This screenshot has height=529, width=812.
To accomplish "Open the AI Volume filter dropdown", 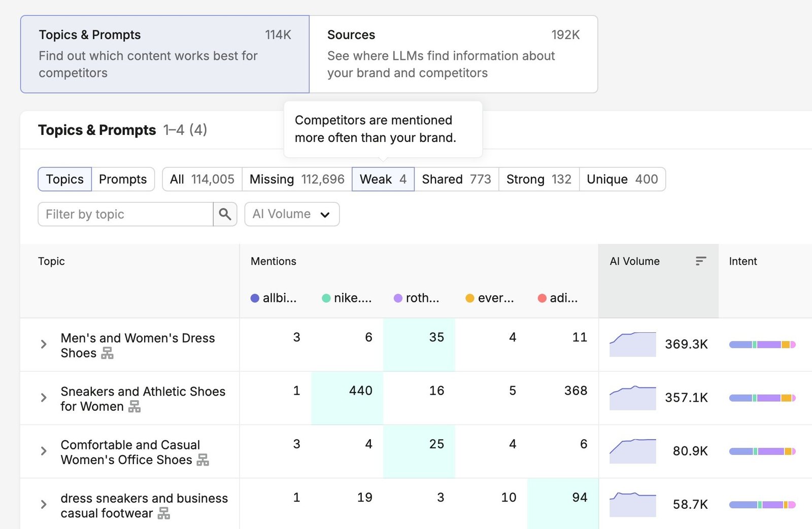I will 292,214.
